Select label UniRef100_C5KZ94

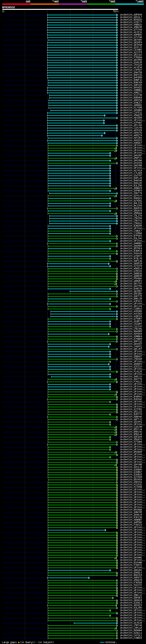pos(131,218)
